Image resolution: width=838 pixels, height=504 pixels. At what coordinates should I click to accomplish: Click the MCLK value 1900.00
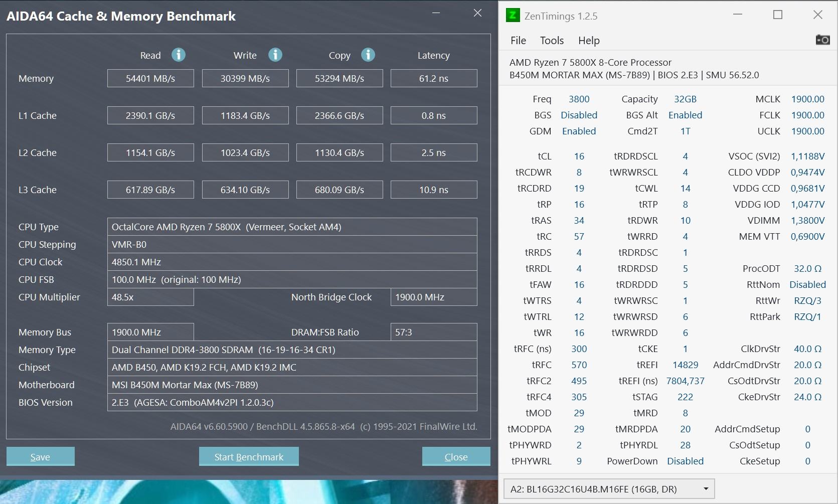(807, 99)
